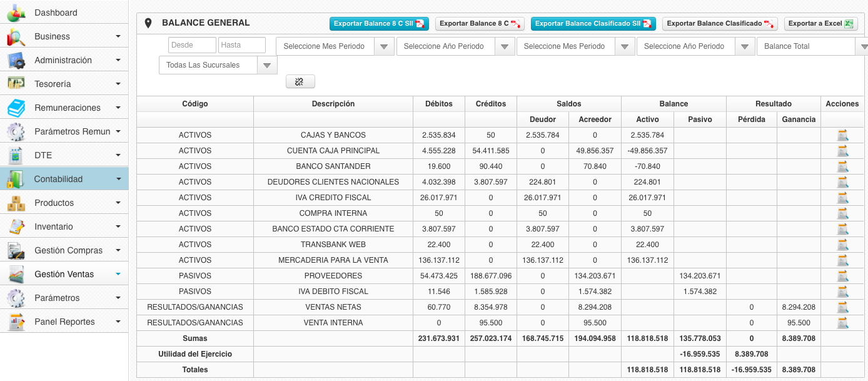Click Exportar Balance 8 C SII button
This screenshot has width=868, height=381.
(x=379, y=24)
